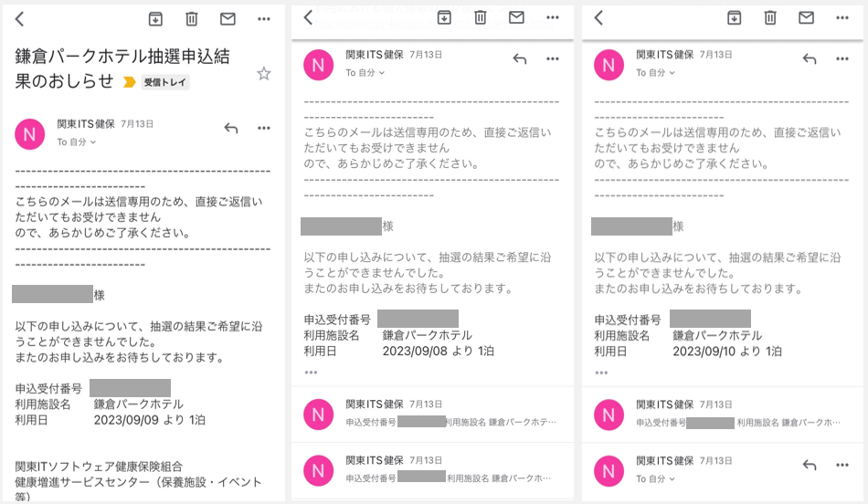This screenshot has height=504, width=868.
Task: Open top more options in left-most panel
Action: [x=264, y=18]
